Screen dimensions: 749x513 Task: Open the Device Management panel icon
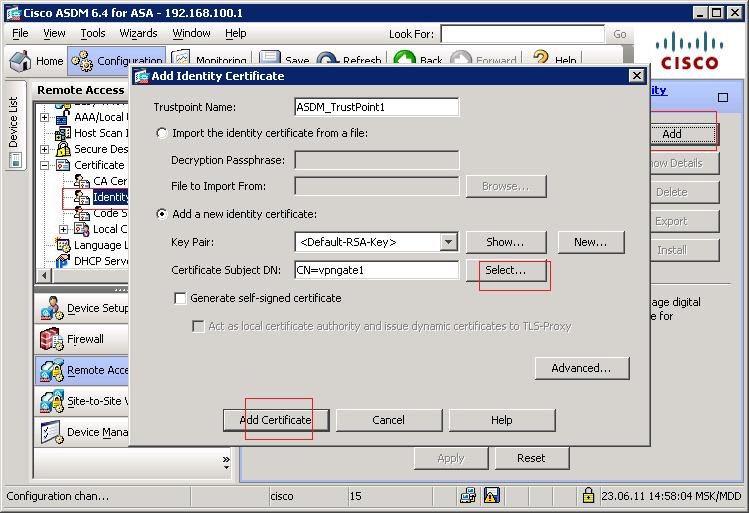(x=52, y=432)
